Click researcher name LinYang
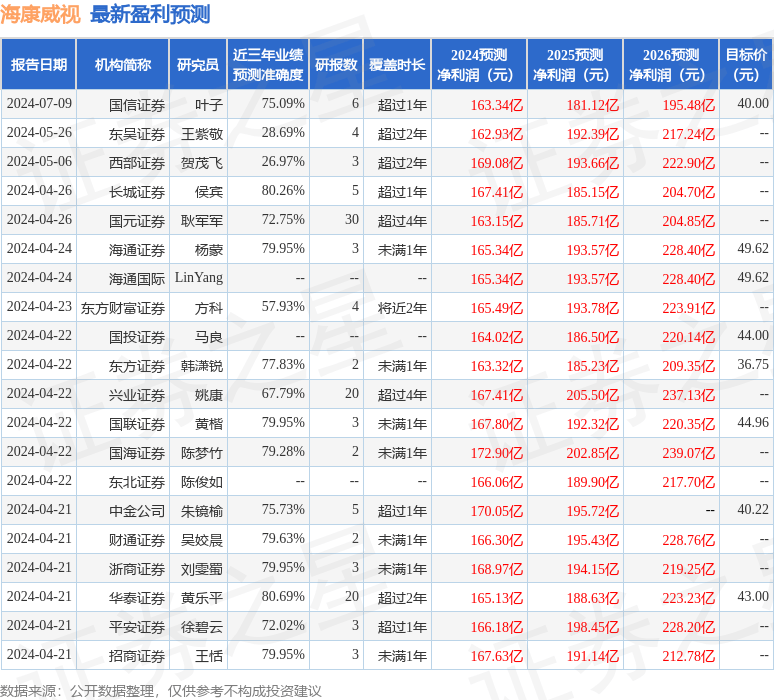 199,277
